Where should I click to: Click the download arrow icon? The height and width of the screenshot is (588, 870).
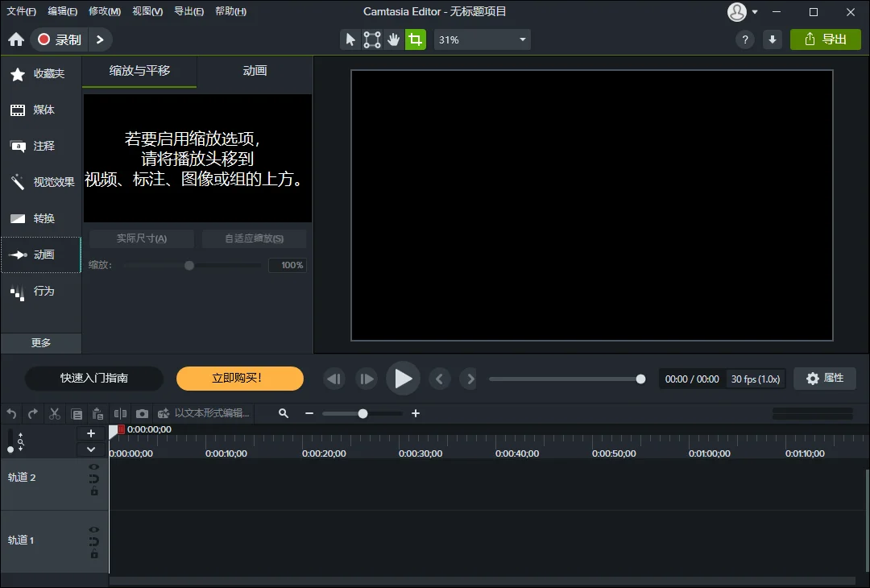click(773, 39)
